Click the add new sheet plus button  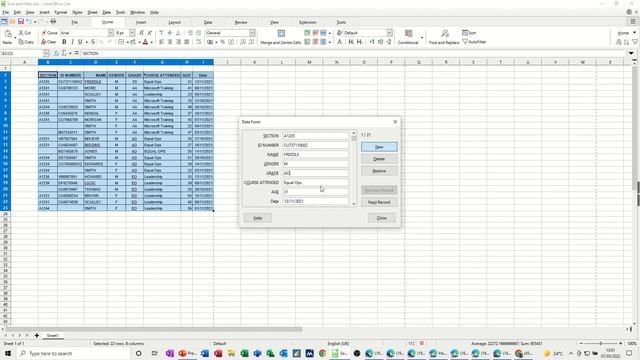pyautogui.click(x=37, y=336)
